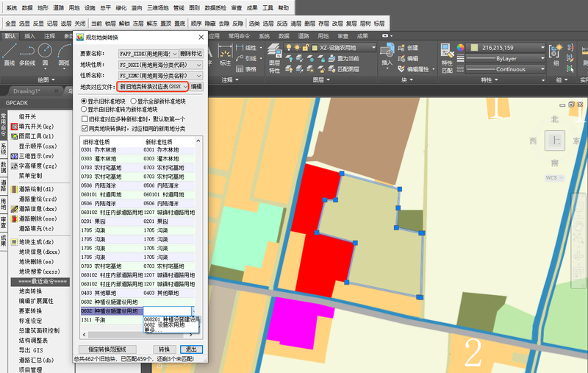
Task: Click the 匹配图层 (Match Layer) tool
Action: [343, 69]
